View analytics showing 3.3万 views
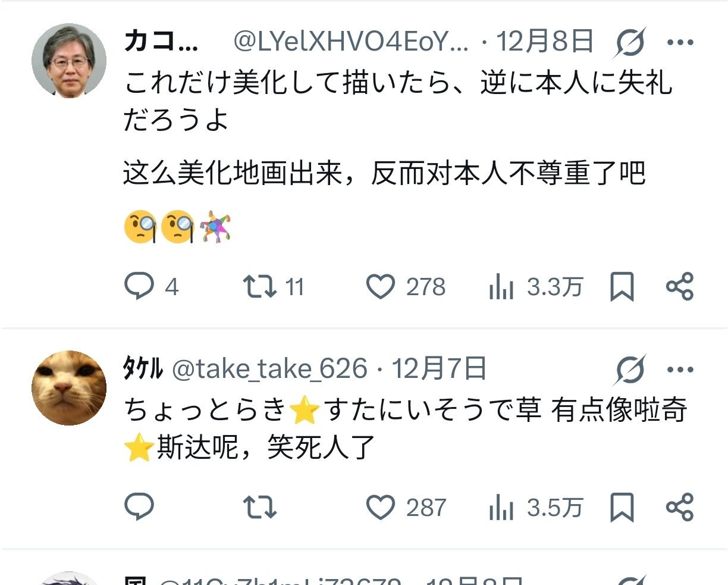 coord(536,287)
